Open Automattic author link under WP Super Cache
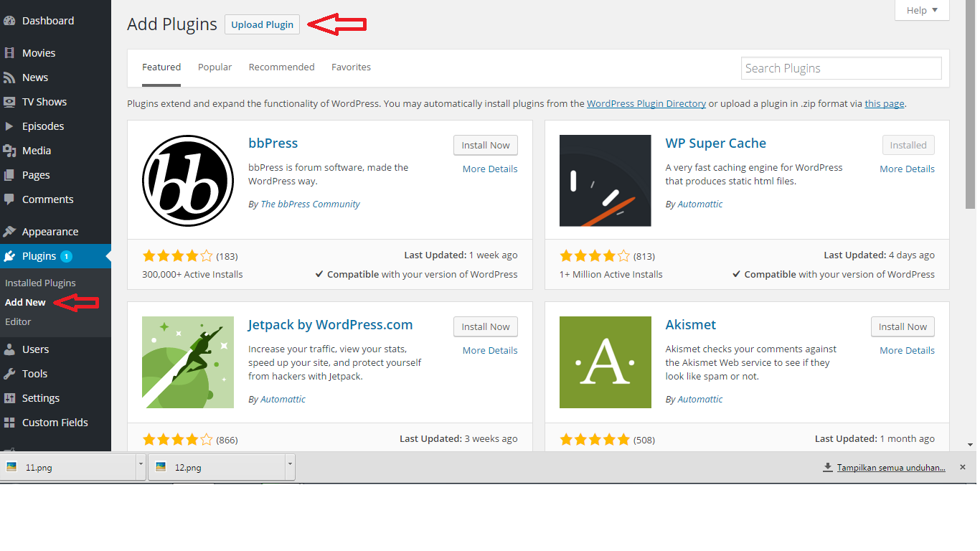Screen dimensions: 980x551 (700, 204)
